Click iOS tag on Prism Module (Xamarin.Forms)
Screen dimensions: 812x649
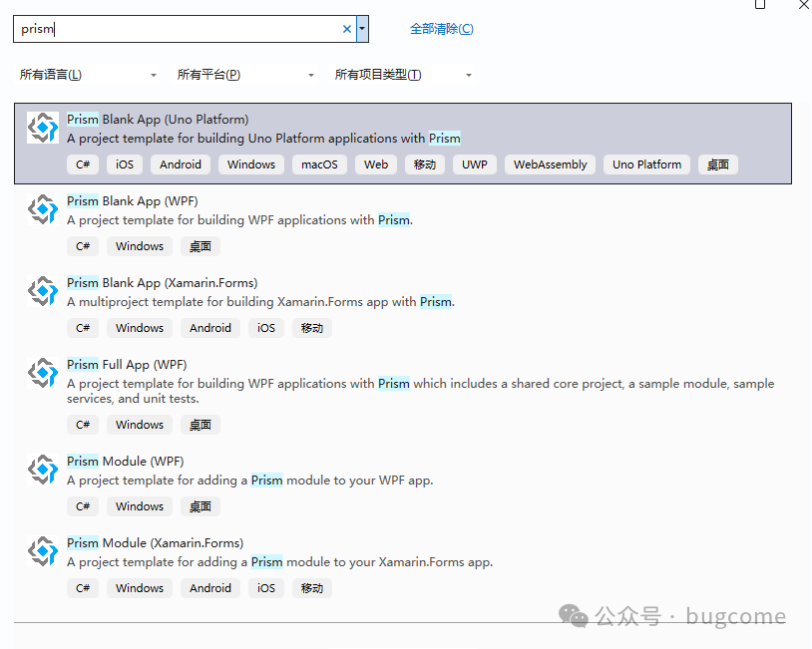pyautogui.click(x=266, y=588)
